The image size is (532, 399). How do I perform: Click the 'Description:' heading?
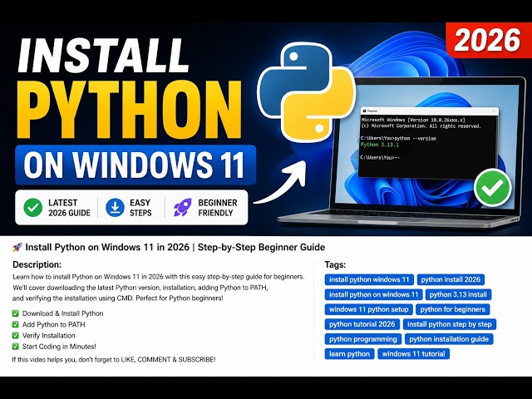pyautogui.click(x=37, y=264)
